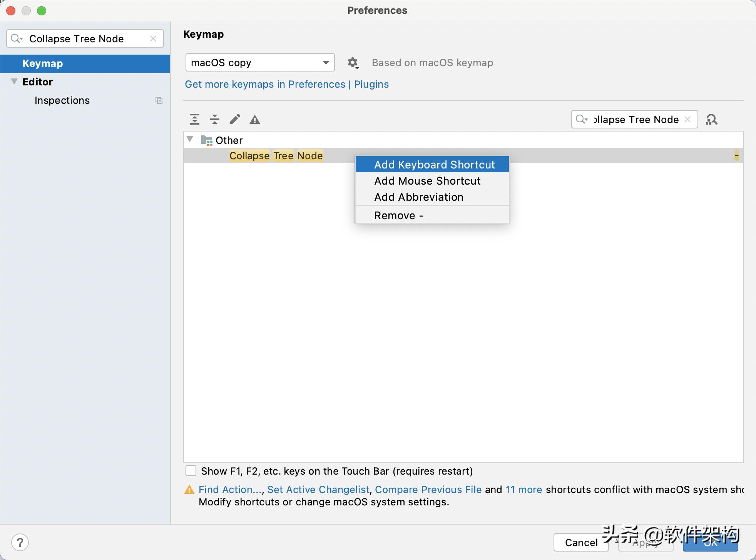Select Add Abbreviation in the context menu

(418, 197)
